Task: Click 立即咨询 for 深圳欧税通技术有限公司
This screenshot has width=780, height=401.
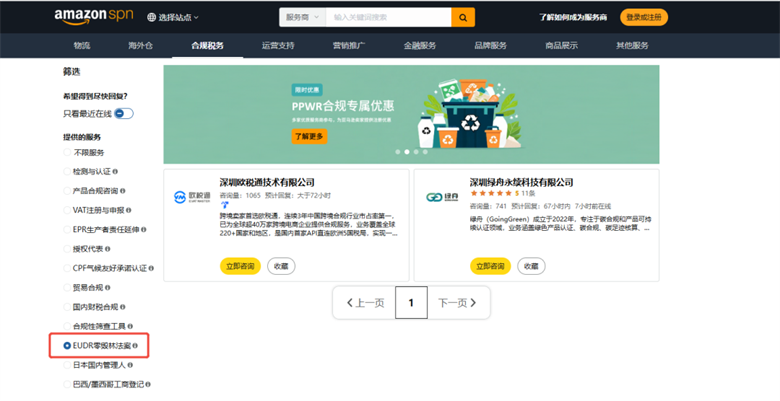Action: click(240, 266)
